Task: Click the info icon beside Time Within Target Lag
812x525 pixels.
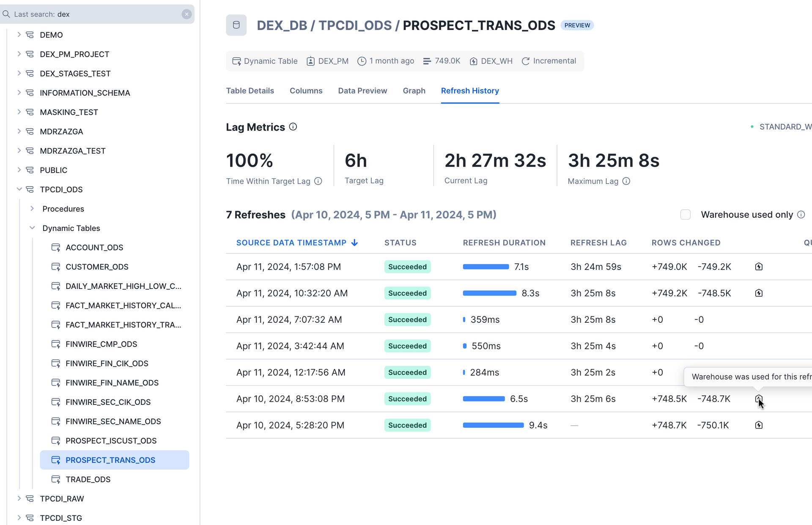Action: pos(318,181)
